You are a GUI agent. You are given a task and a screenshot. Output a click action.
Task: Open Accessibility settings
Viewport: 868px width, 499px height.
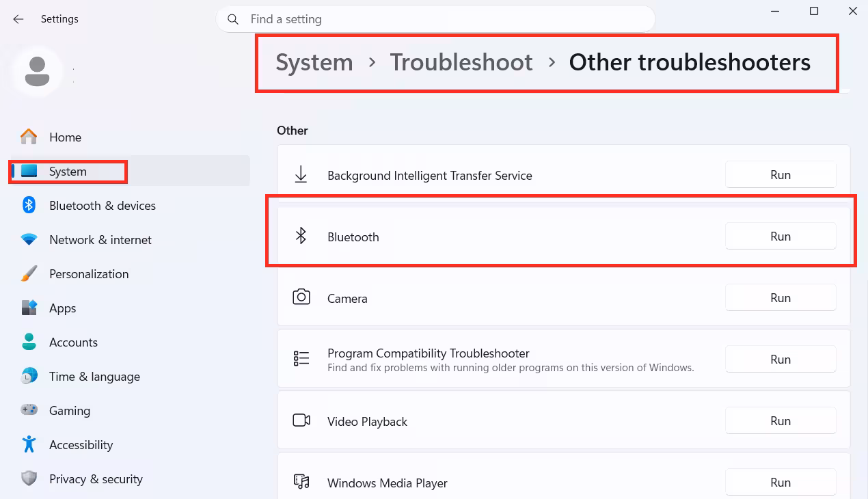[130, 445]
